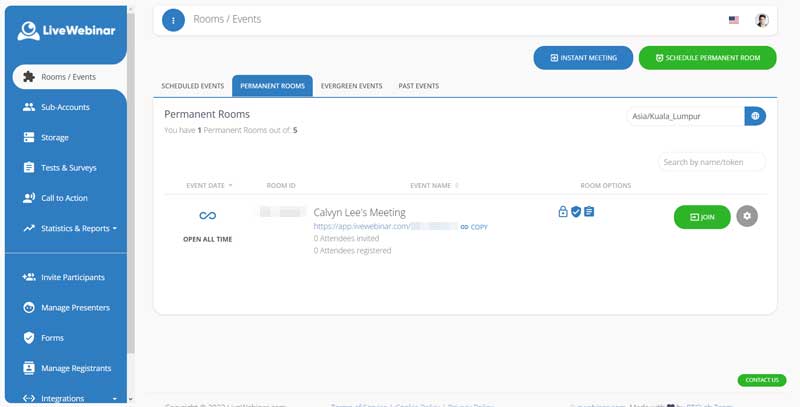
Task: Open the three-dot menu beside Rooms / Events title
Action: (x=173, y=20)
